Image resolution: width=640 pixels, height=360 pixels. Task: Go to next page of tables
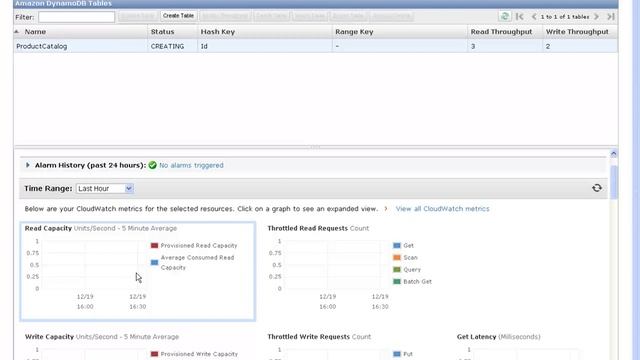coord(596,17)
